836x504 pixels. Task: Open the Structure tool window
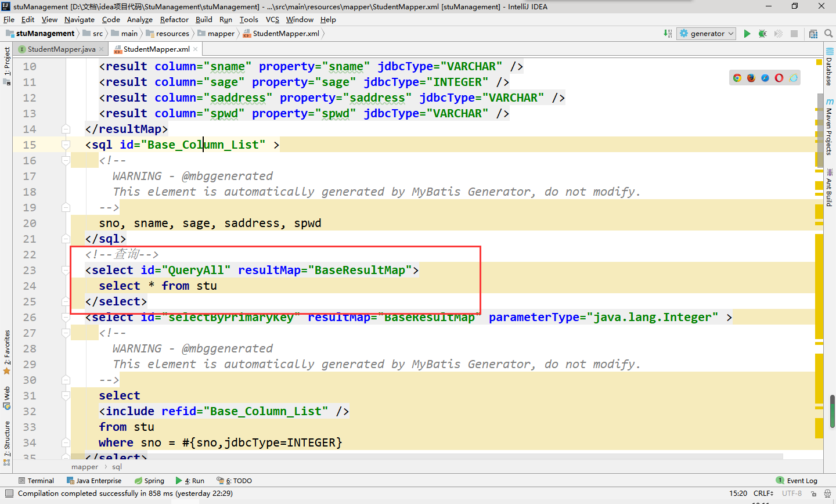tap(7, 443)
